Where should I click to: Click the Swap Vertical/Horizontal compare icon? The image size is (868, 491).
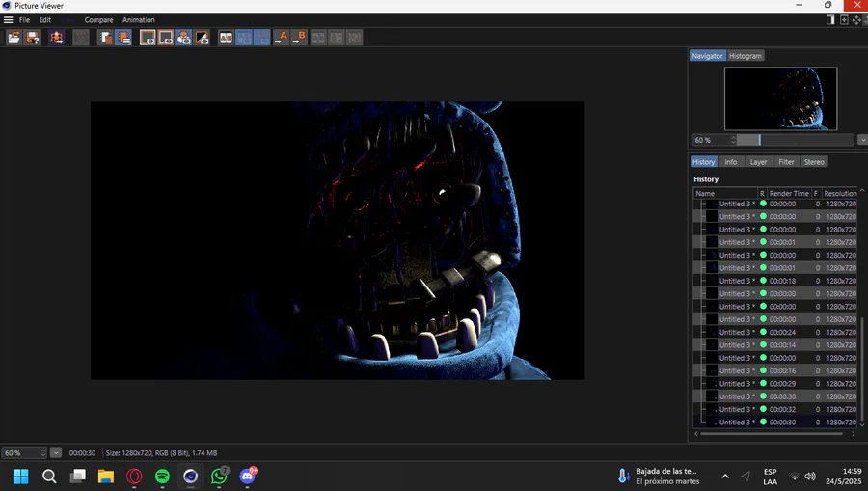pyautogui.click(x=337, y=38)
